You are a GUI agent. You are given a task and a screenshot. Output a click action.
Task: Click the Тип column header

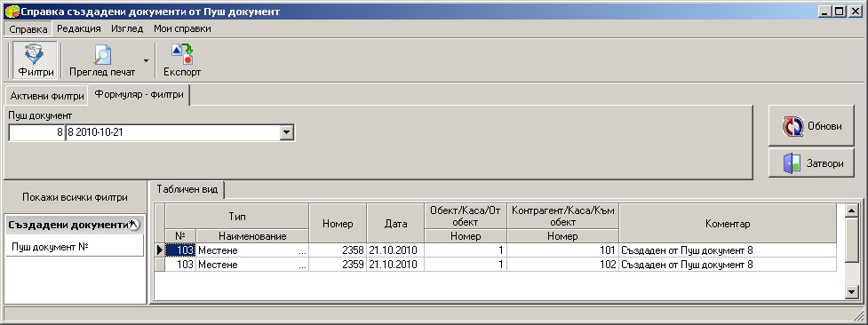tap(237, 216)
